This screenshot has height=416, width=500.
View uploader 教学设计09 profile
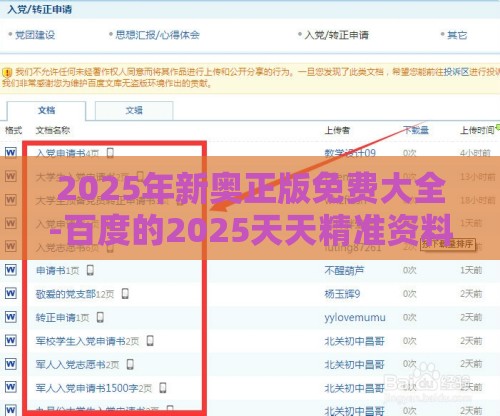click(x=350, y=153)
